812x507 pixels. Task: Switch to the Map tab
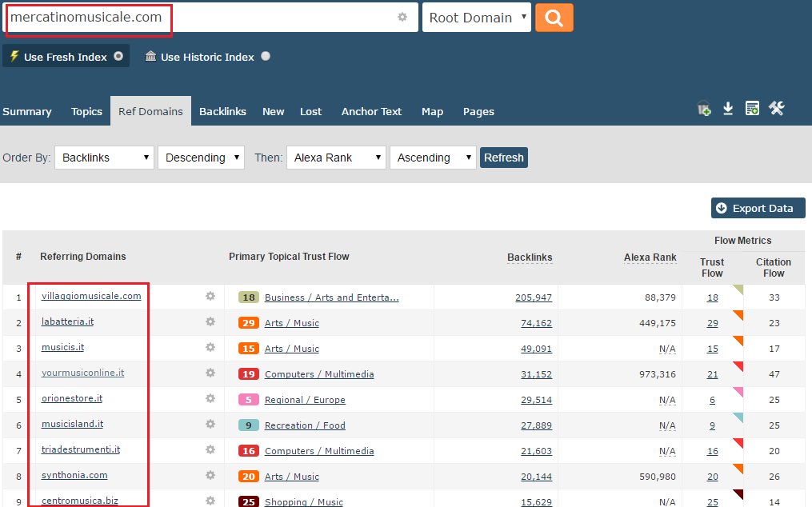pos(433,111)
